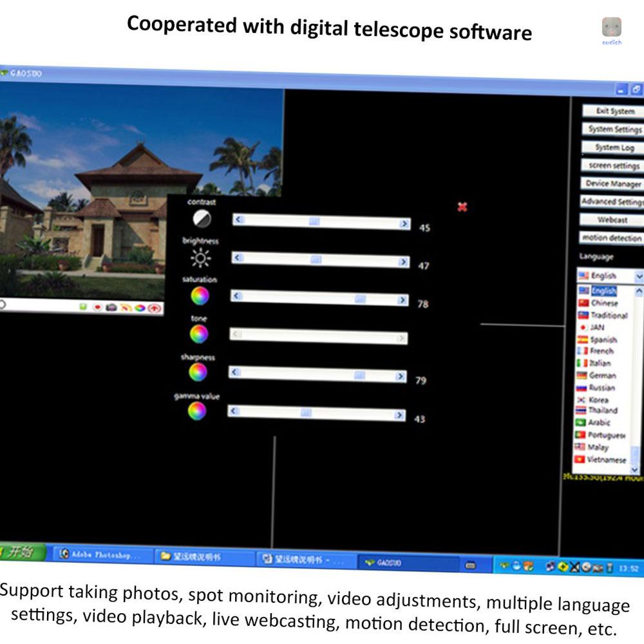Open the Language dropdown showing English
This screenshot has width=644, height=644.
coord(638,276)
